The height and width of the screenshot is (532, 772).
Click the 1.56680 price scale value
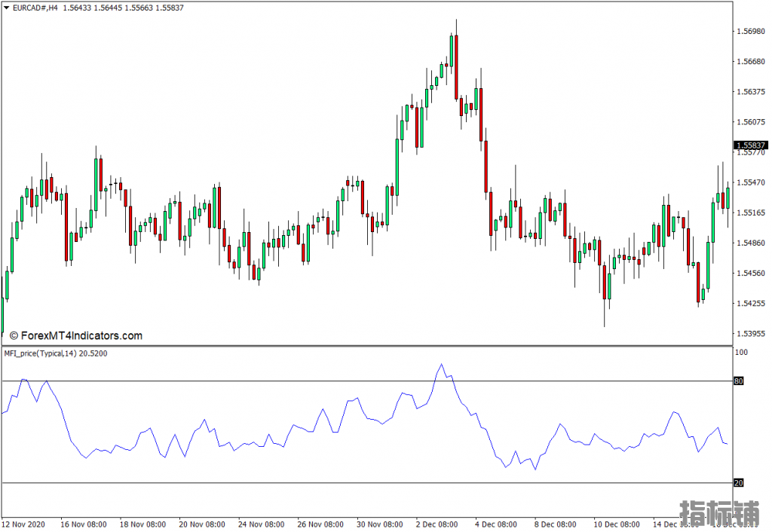pyautogui.click(x=751, y=62)
